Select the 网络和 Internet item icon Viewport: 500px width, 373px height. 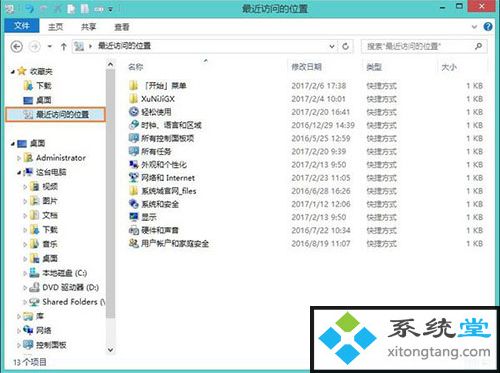pos(134,178)
